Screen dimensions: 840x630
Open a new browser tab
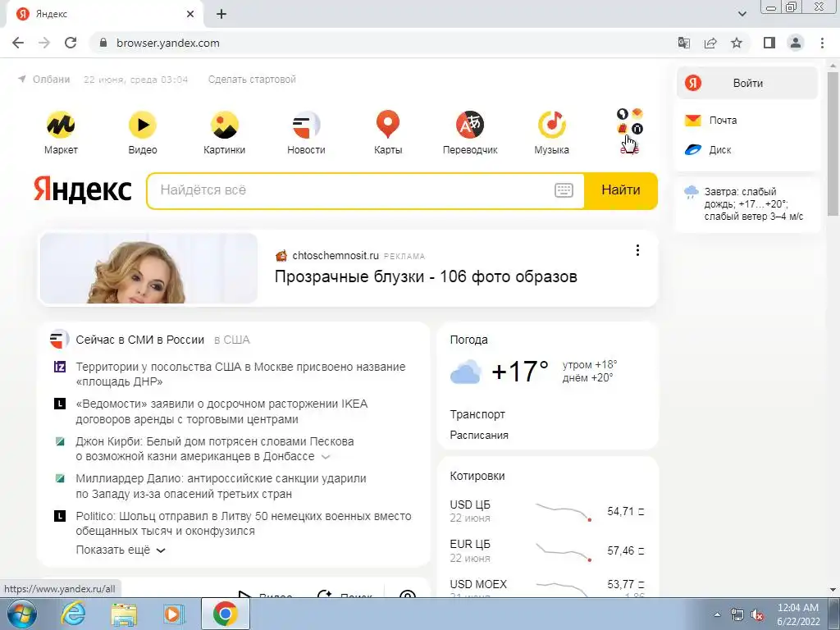(x=221, y=14)
